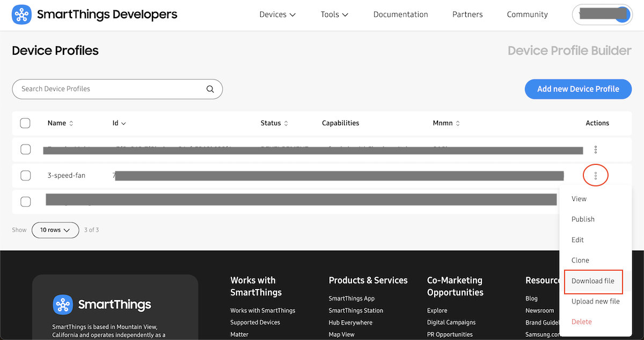This screenshot has height=340, width=644.
Task: Open the Partners nav link
Action: (x=467, y=15)
